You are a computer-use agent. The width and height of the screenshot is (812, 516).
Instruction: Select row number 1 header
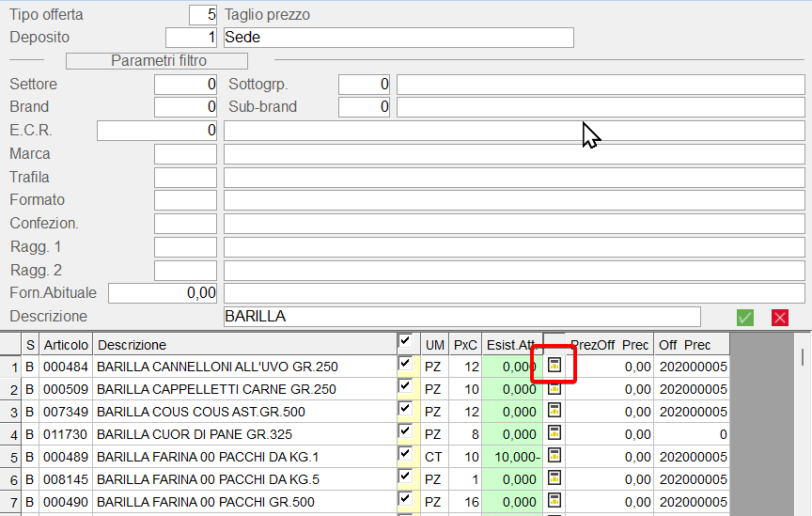coord(10,367)
